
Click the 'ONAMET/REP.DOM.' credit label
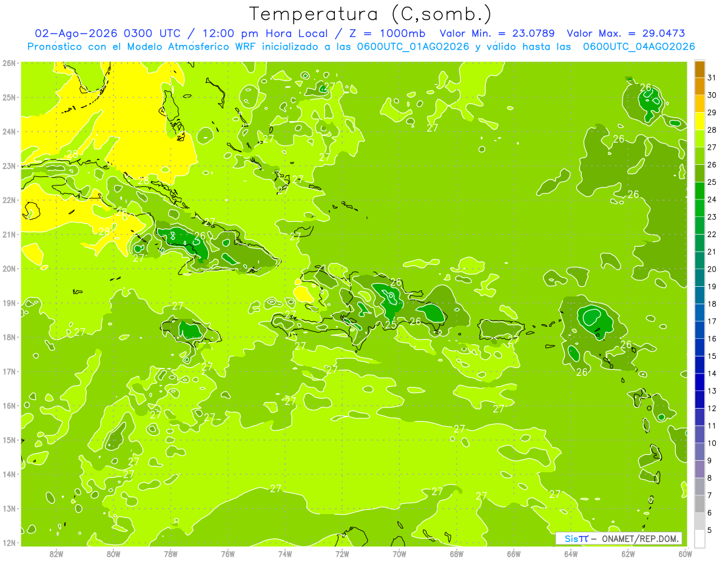point(641,538)
